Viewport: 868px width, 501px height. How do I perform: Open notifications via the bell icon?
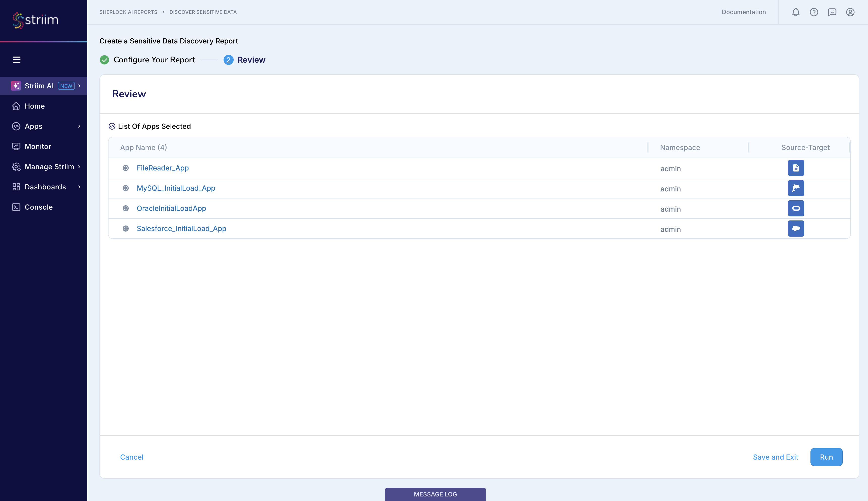pos(795,12)
